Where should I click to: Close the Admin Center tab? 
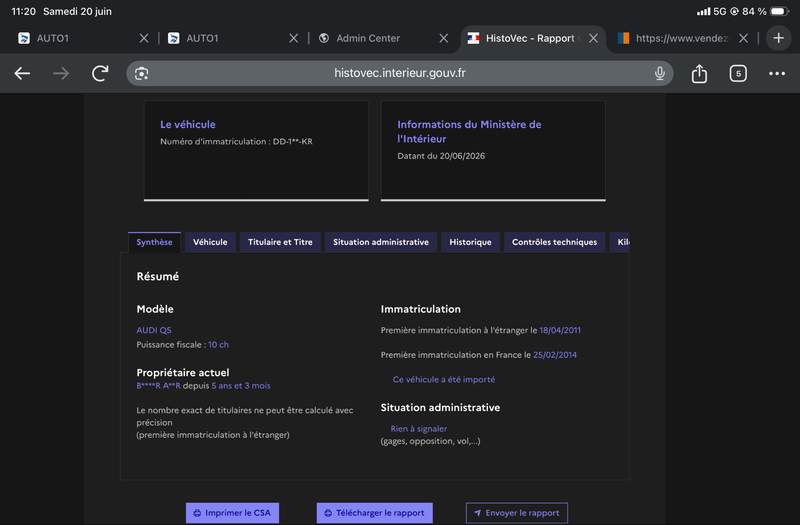pyautogui.click(x=443, y=38)
